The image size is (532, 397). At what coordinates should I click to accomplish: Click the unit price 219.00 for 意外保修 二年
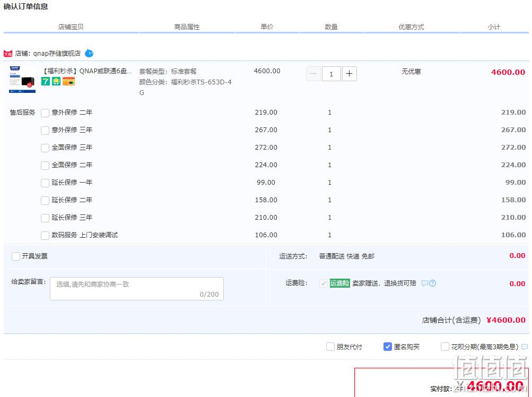[266, 113]
